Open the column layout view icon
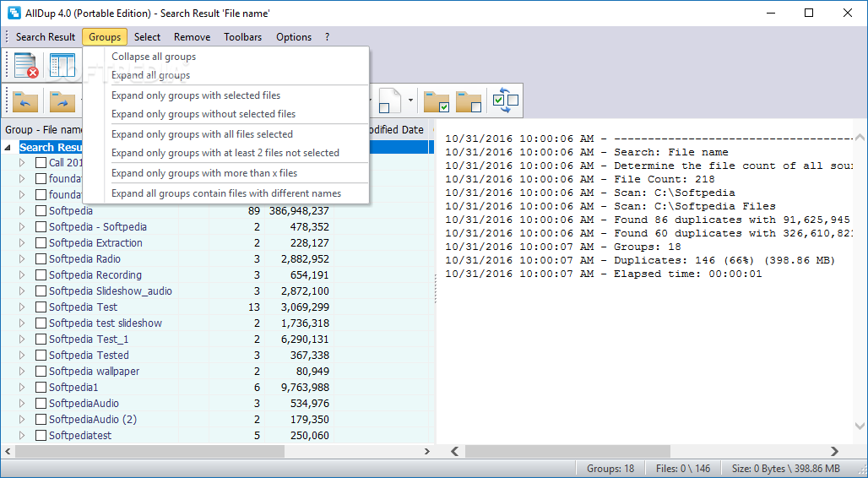 [62, 65]
